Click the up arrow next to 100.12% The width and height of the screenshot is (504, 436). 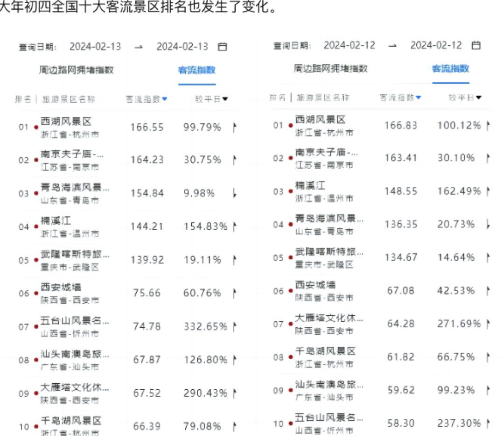tap(488, 126)
